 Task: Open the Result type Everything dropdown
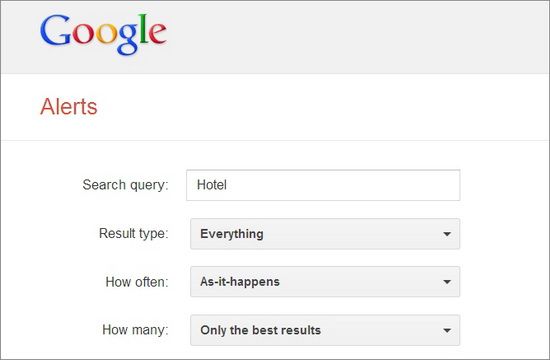point(325,234)
